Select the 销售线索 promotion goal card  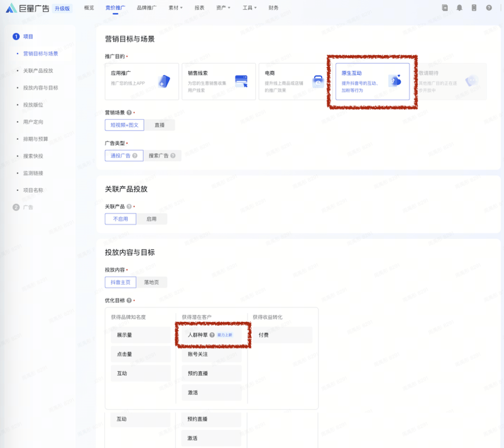click(218, 82)
